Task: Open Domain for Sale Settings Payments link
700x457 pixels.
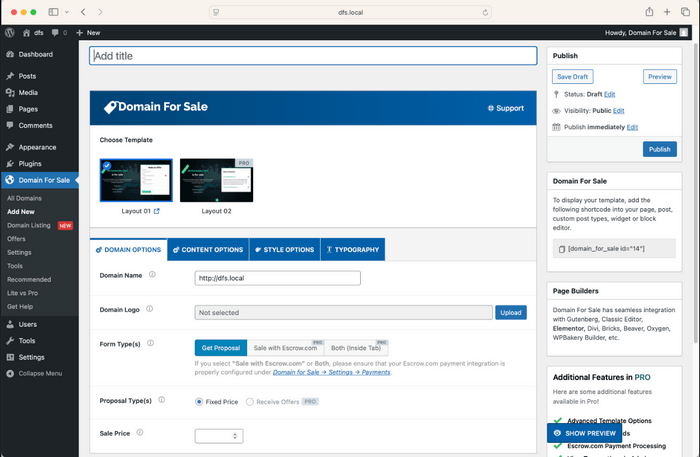Action: point(331,372)
